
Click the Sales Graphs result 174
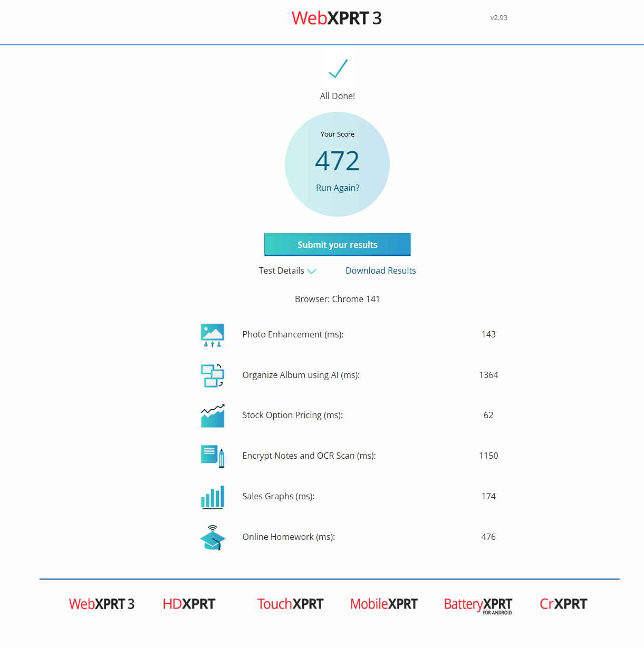[x=489, y=496]
